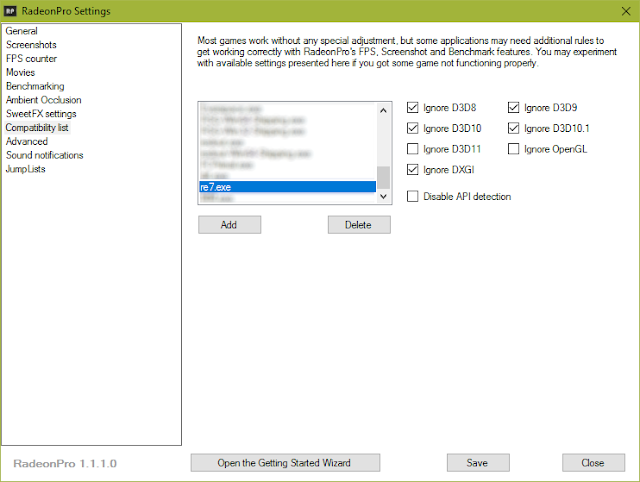Open the Movies section
This screenshot has width=640, height=482.
[x=20, y=73]
